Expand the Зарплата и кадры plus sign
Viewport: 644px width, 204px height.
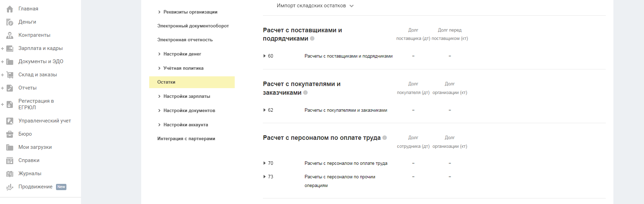pyautogui.click(x=2, y=49)
